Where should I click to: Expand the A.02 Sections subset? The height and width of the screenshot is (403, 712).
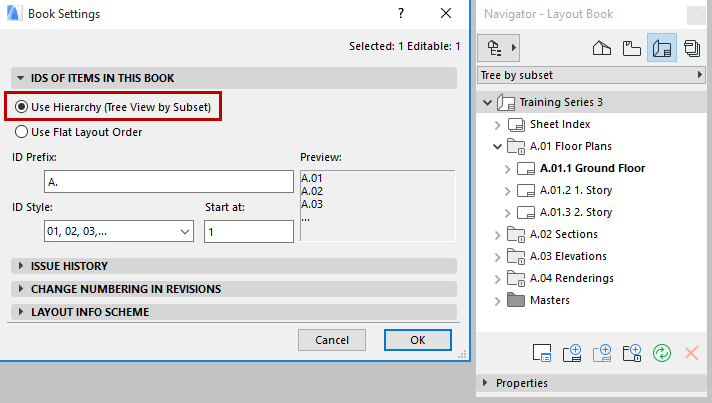(498, 234)
